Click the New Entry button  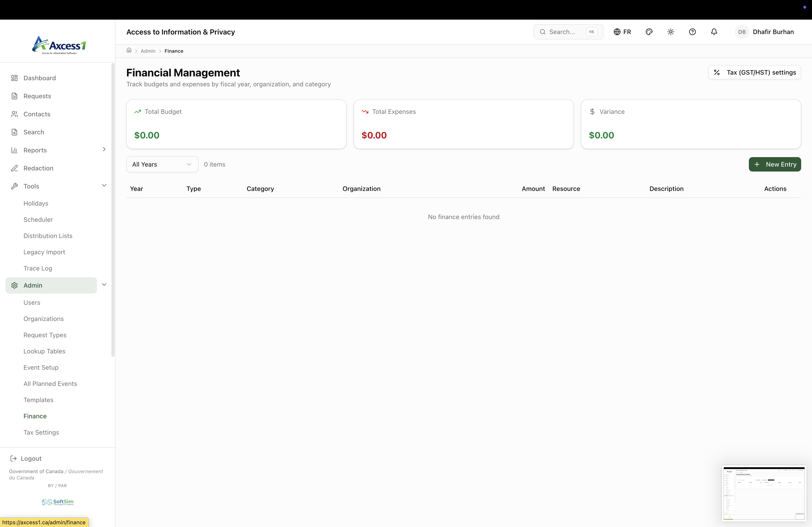775,164
